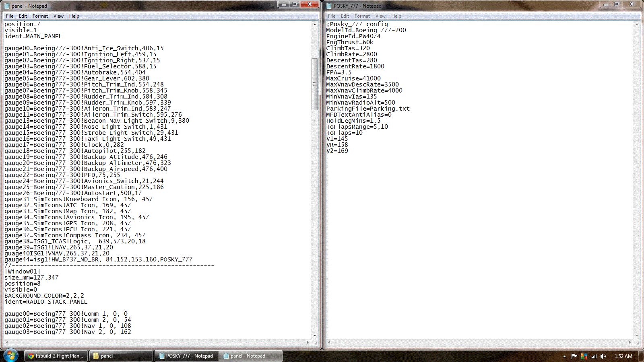This screenshot has height=362, width=644.
Task: Click line 'gauge02=Boeing777-300!Nav 1, 0, 108'
Action: tap(68, 326)
